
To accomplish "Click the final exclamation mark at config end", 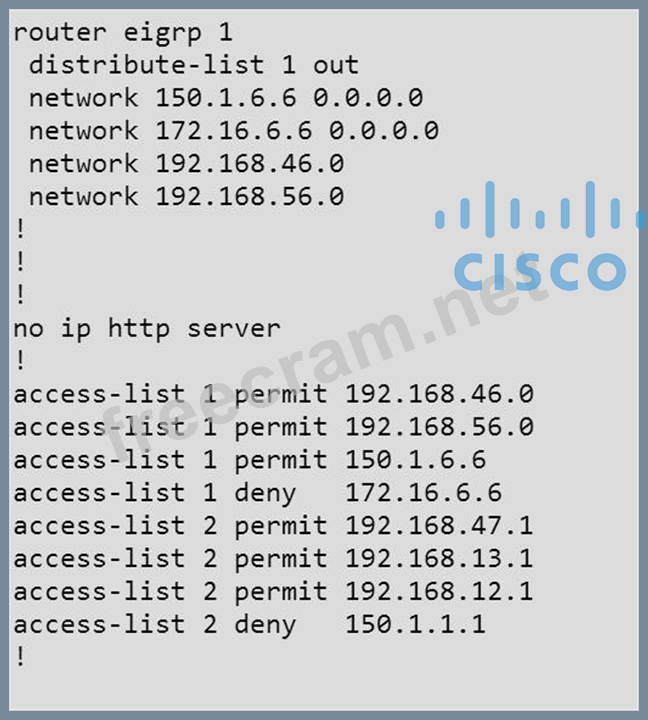I will pyautogui.click(x=20, y=657).
